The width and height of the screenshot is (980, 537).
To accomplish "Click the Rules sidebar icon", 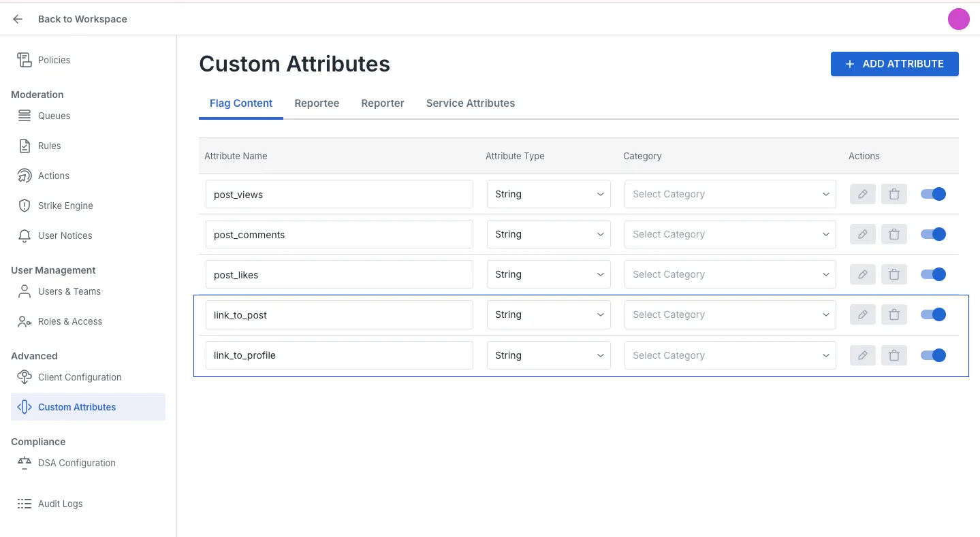I will tap(25, 146).
